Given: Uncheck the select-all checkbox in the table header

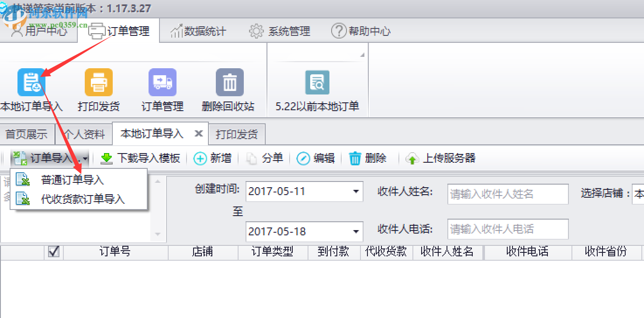Looking at the screenshot, I should pyautogui.click(x=52, y=252).
